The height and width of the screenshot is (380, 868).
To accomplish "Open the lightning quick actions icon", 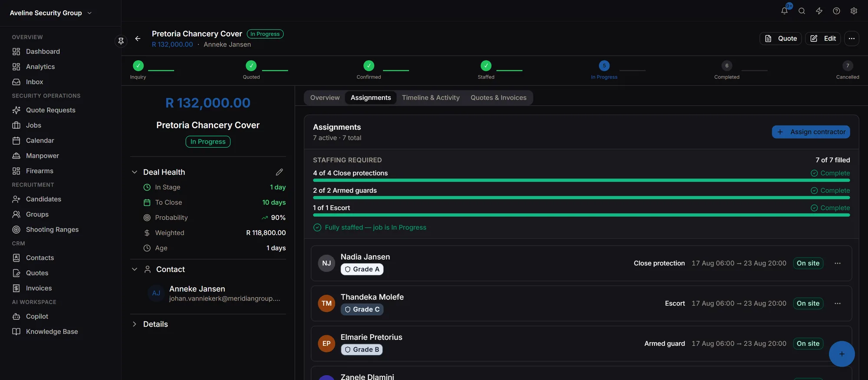I will pos(819,11).
